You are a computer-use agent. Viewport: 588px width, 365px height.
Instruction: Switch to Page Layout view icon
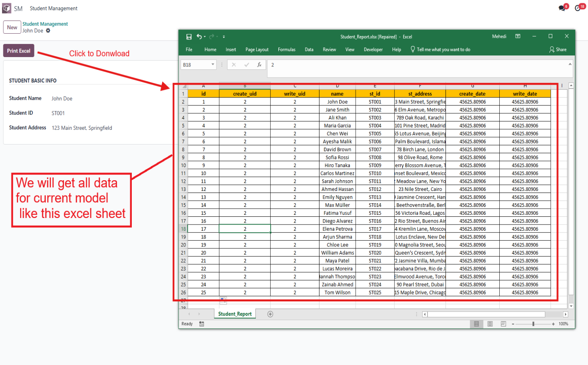pos(490,324)
